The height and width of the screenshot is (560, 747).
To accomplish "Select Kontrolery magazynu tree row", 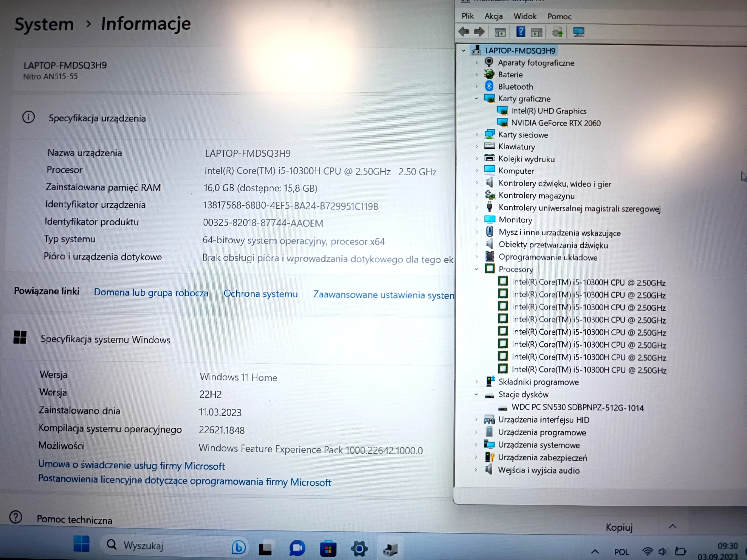I will click(536, 195).
